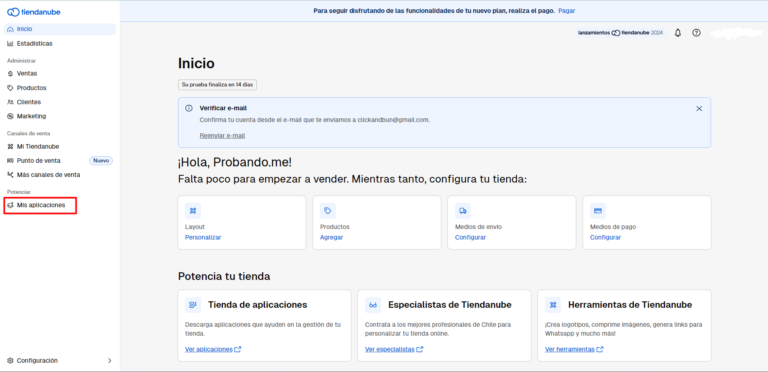Click the ¡Hola, Probando.me! greeting text
The height and width of the screenshot is (372, 768).
pos(235,163)
